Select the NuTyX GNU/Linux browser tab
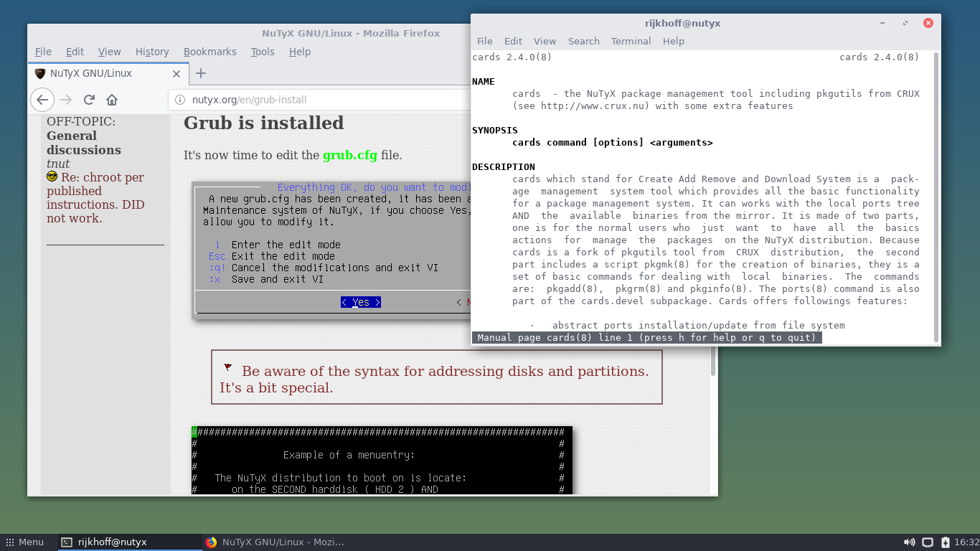 108,73
